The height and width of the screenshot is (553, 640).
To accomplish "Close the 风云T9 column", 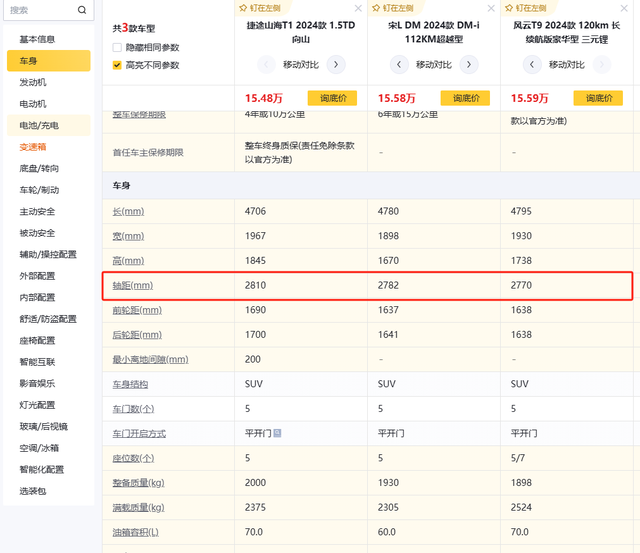I will click(624, 8).
